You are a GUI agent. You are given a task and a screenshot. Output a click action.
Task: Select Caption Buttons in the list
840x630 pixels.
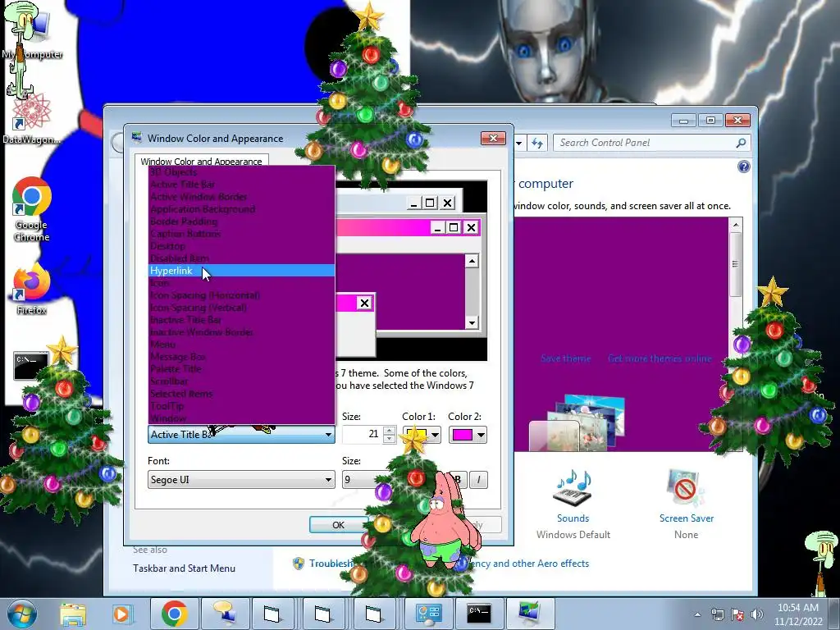[242, 234]
